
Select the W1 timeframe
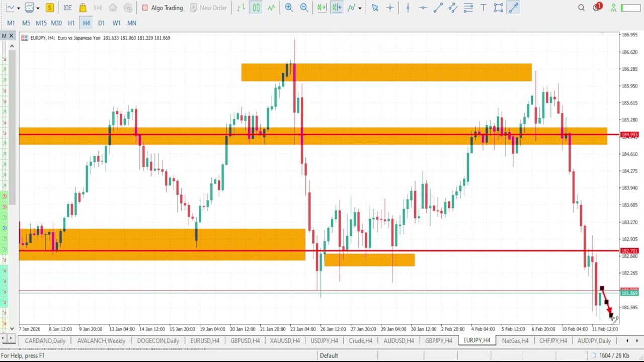[116, 23]
